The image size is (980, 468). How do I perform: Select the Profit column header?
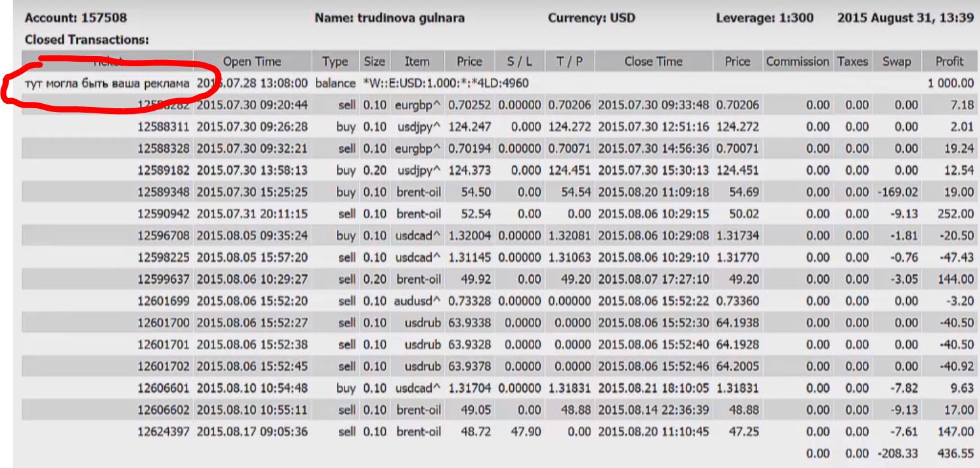[x=949, y=62]
